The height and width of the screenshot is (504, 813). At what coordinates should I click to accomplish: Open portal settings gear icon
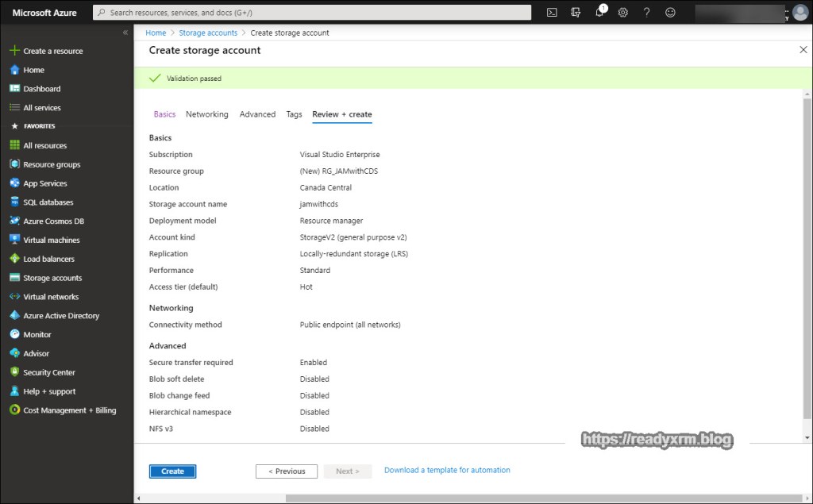623,13
